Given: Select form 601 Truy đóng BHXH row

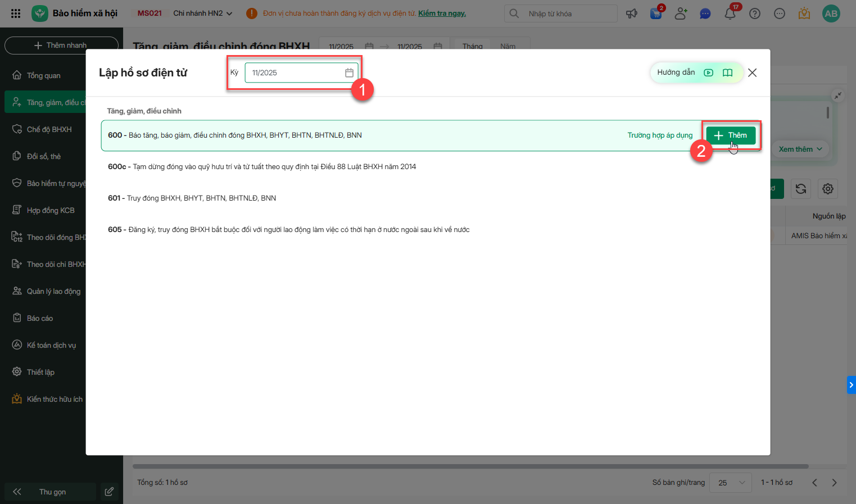Looking at the screenshot, I should point(431,198).
